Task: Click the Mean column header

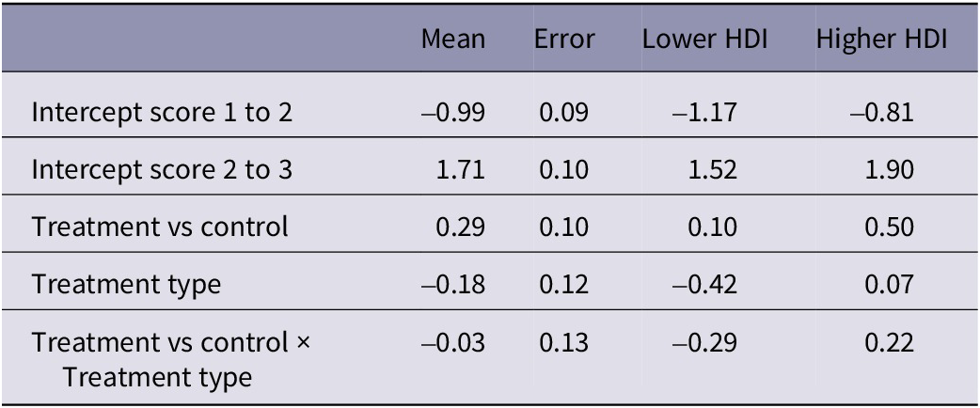Action: pyautogui.click(x=453, y=39)
